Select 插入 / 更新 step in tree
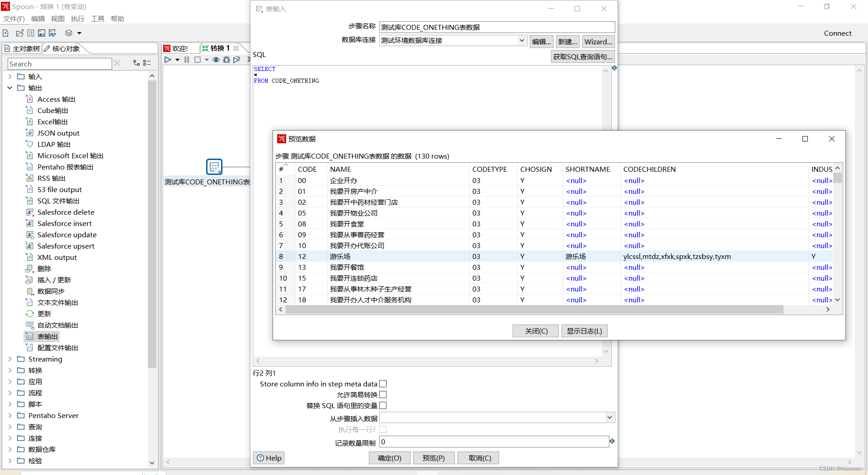 (54, 280)
